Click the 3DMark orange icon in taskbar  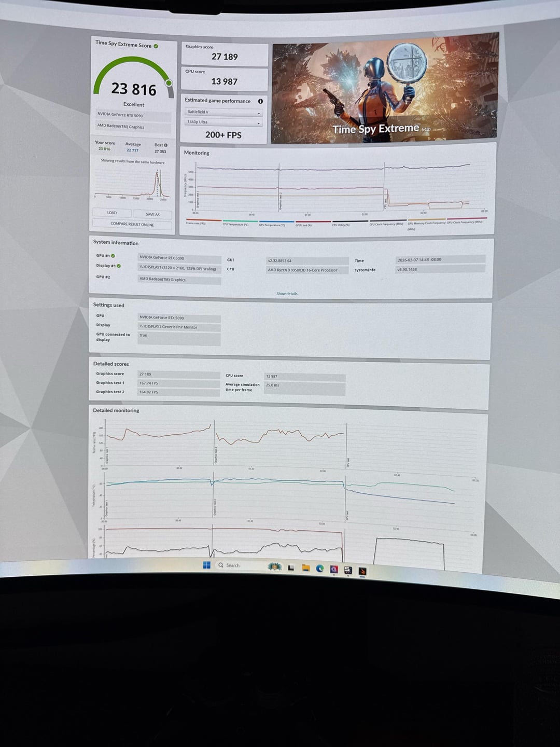click(x=362, y=571)
